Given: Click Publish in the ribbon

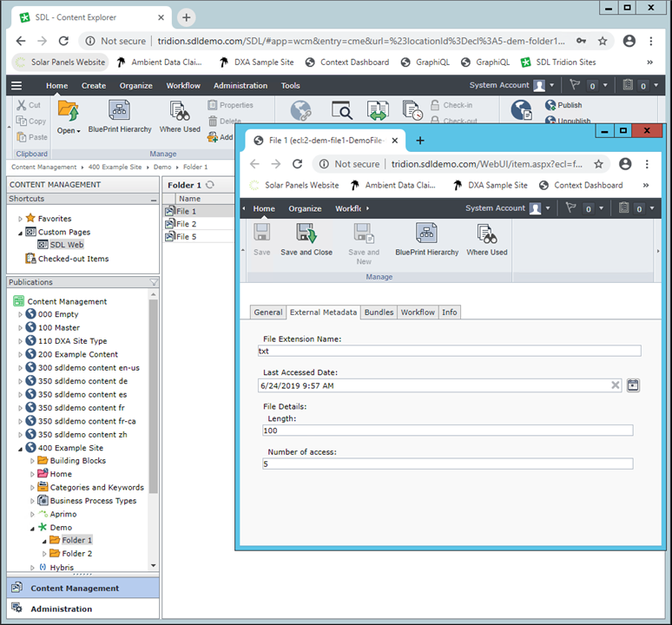Looking at the screenshot, I should pyautogui.click(x=563, y=105).
